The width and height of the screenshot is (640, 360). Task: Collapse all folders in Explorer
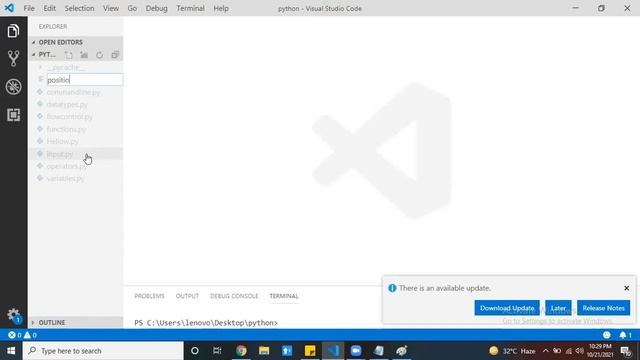(x=115, y=55)
